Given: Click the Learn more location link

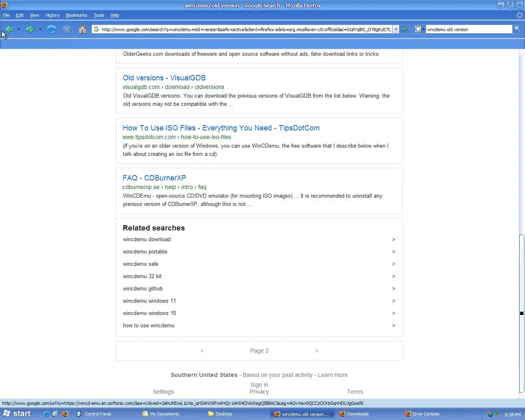Looking at the screenshot, I should (333, 375).
